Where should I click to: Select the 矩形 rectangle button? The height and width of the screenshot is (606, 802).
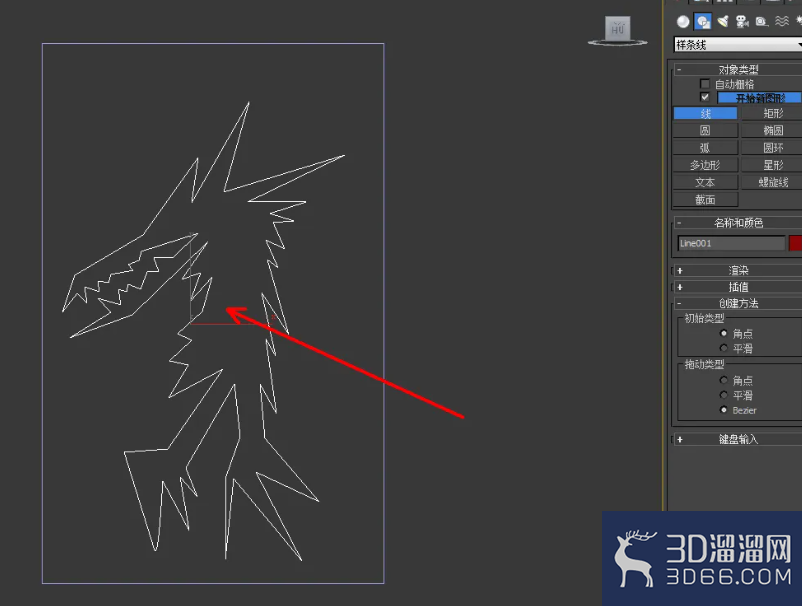[x=772, y=114]
